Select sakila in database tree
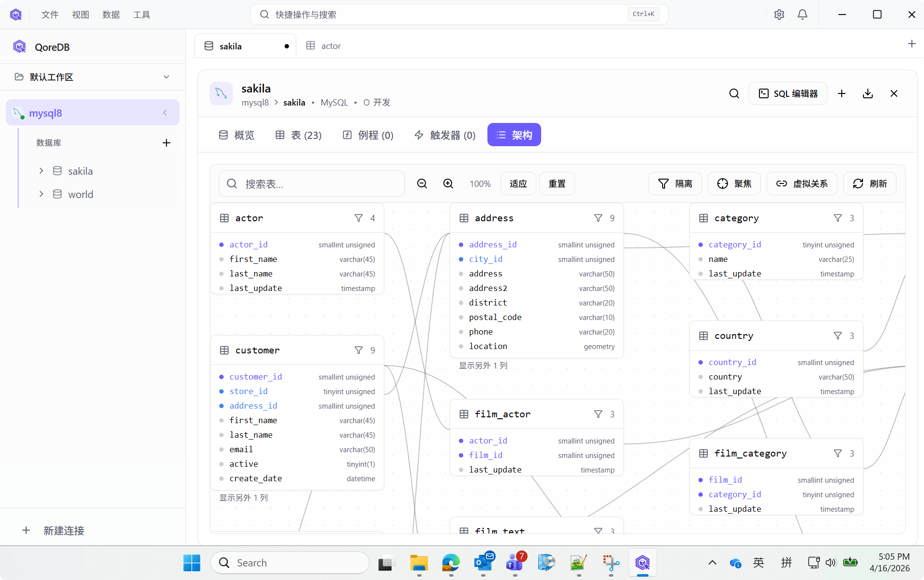The width and height of the screenshot is (924, 580). [x=80, y=171]
